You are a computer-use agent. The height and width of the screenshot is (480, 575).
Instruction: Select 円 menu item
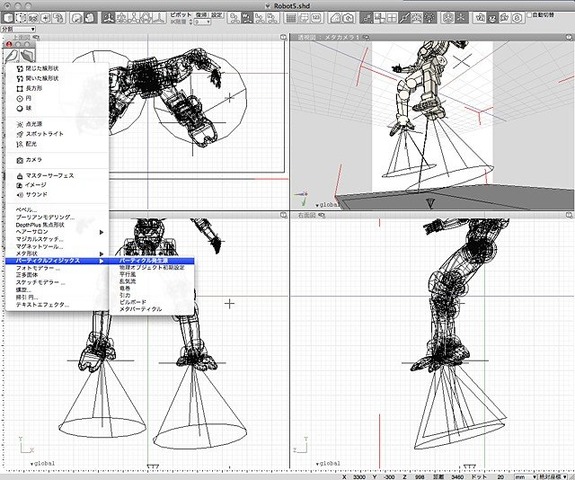57,98
